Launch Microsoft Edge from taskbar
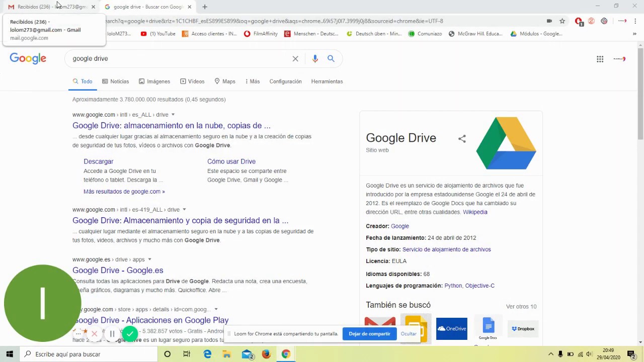 [207, 354]
